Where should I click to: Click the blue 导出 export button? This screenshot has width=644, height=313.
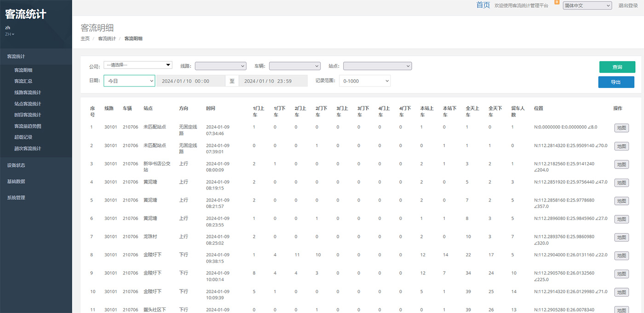click(x=616, y=82)
